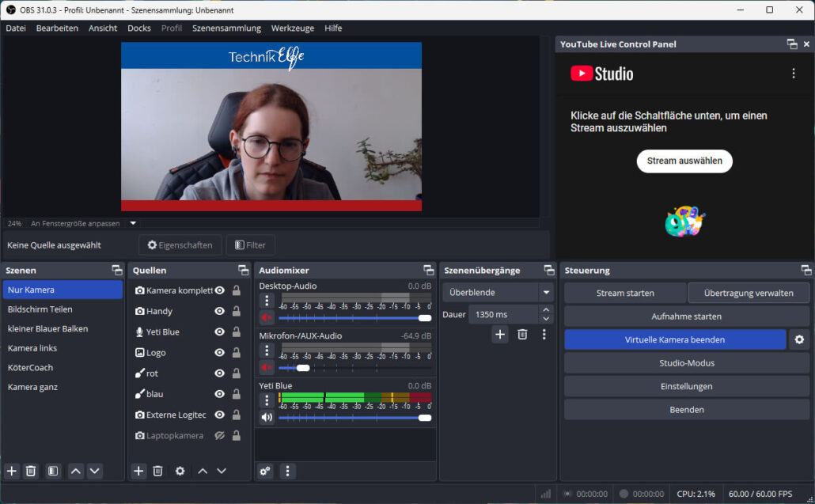Move the selected source up with arrow icon

point(202,471)
